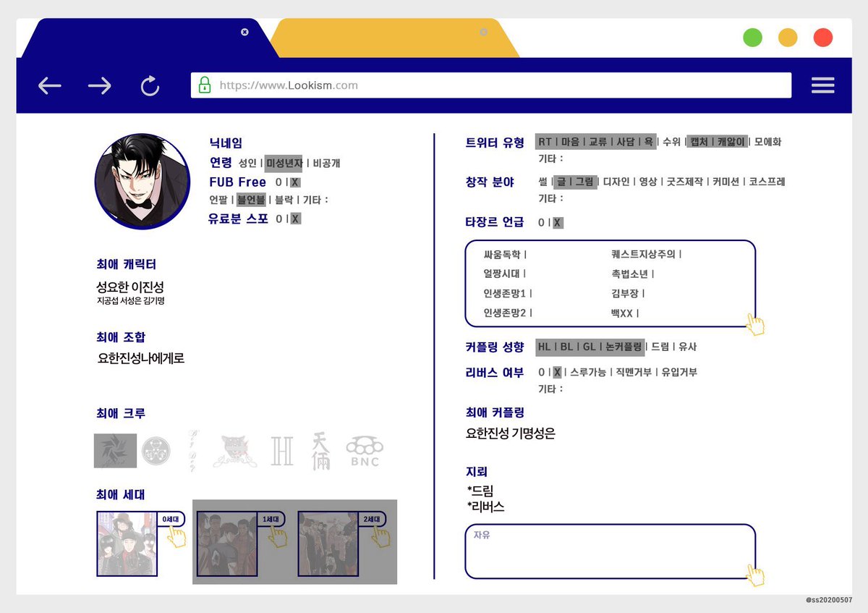
Task: Click the profile avatar picture
Action: point(142,182)
